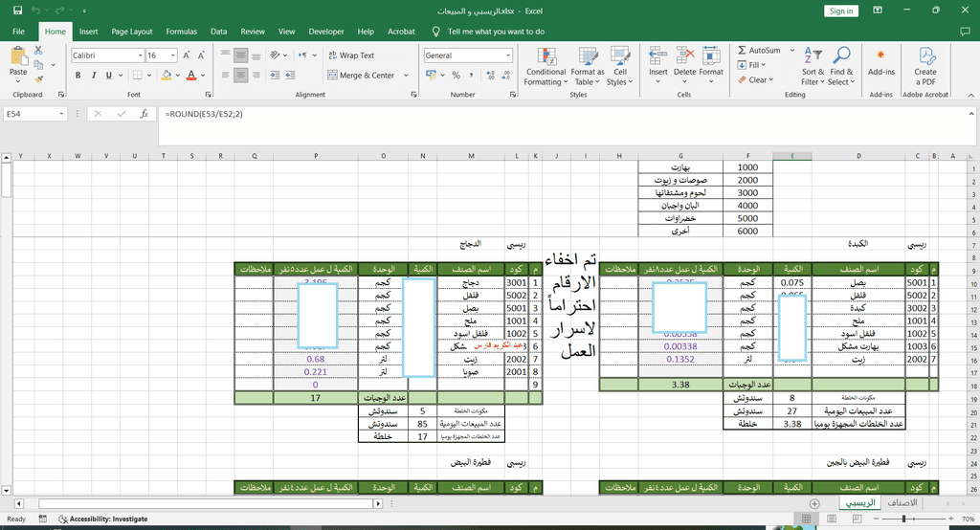Open Conditional Formatting menu
980x530 pixels.
click(x=546, y=66)
